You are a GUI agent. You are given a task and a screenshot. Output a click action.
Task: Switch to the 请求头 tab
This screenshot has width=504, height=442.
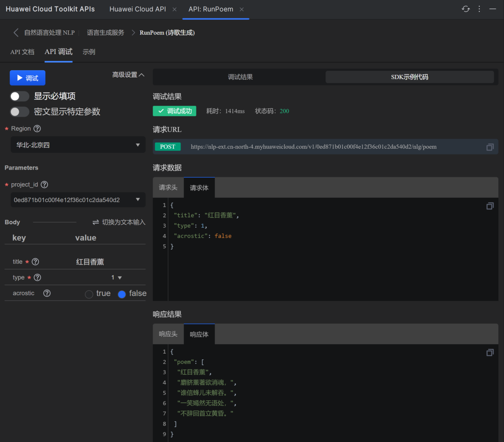[x=168, y=187]
